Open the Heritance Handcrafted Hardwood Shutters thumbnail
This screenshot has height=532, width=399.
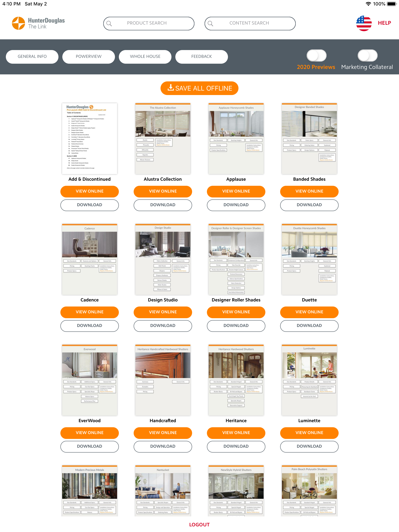pos(163,380)
